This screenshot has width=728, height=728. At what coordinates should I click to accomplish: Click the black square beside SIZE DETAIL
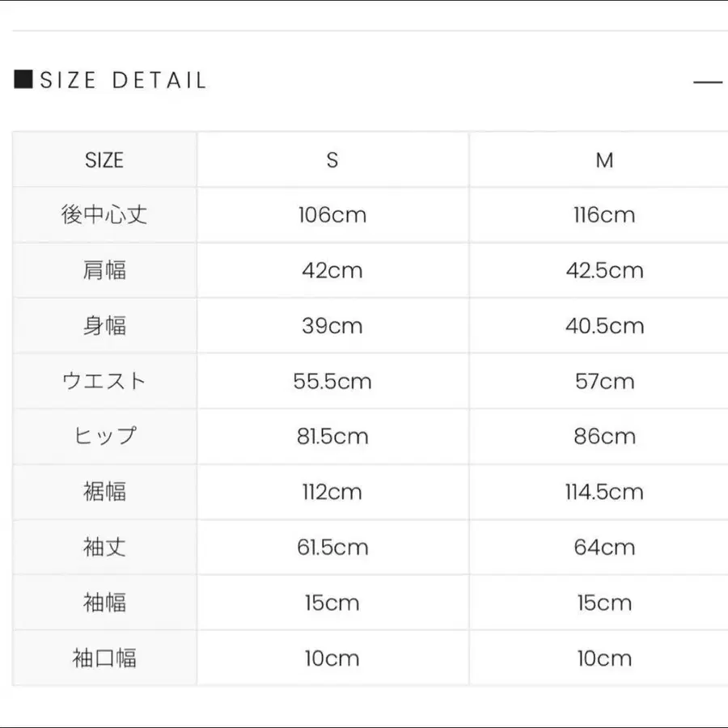[23, 79]
